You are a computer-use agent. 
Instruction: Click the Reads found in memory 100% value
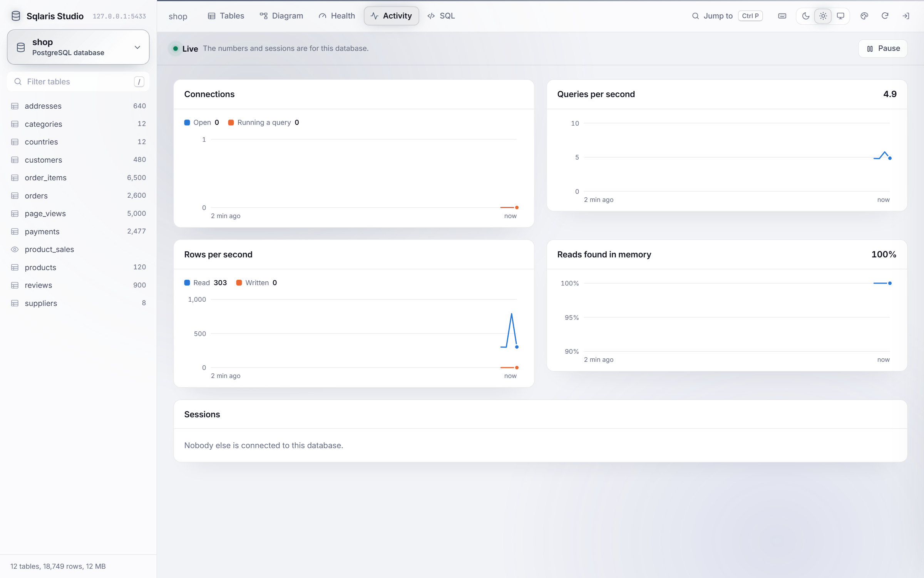click(884, 254)
